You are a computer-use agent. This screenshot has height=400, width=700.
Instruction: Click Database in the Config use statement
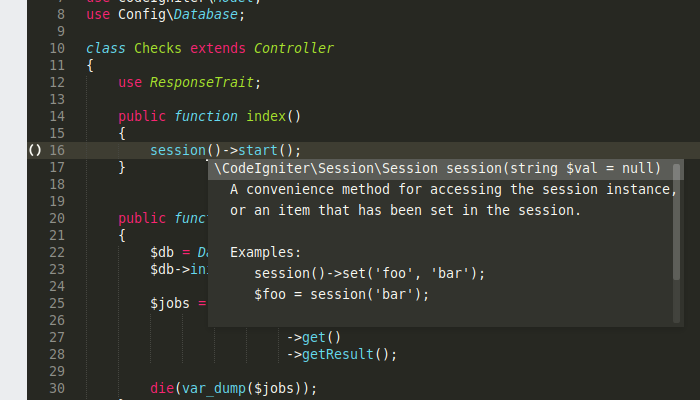pyautogui.click(x=205, y=14)
